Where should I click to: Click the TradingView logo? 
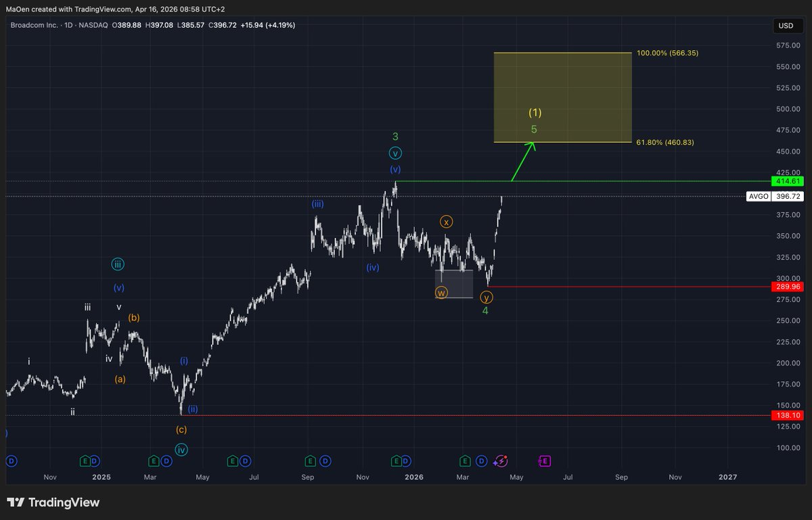(x=53, y=502)
